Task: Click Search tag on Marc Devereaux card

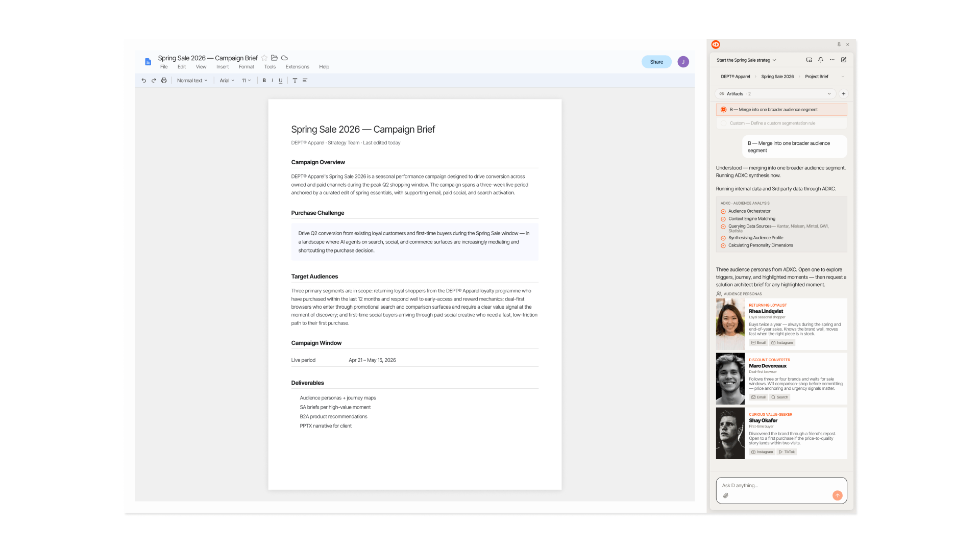Action: coord(779,397)
